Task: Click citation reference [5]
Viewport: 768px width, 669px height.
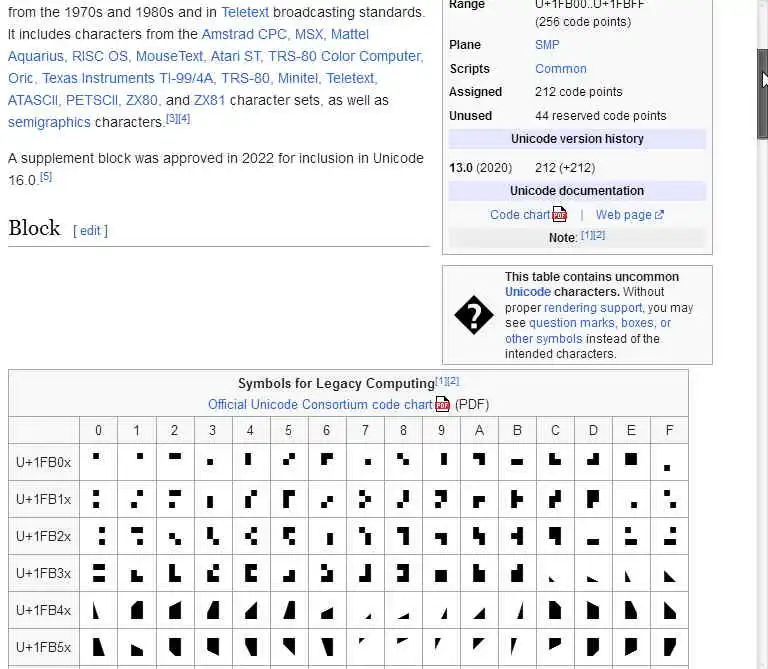Action: (46, 176)
